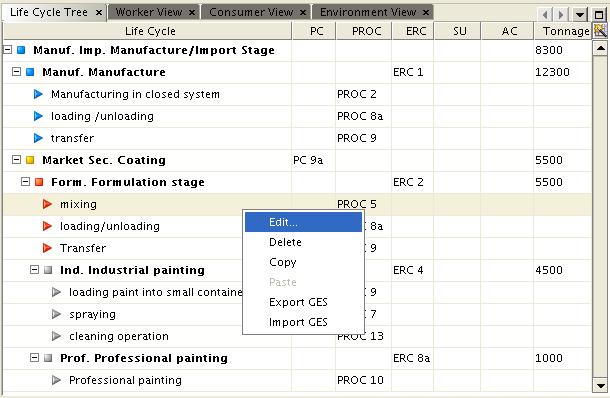610x398 pixels.
Task: Choose Edit... from the context menu
Action: click(x=303, y=222)
